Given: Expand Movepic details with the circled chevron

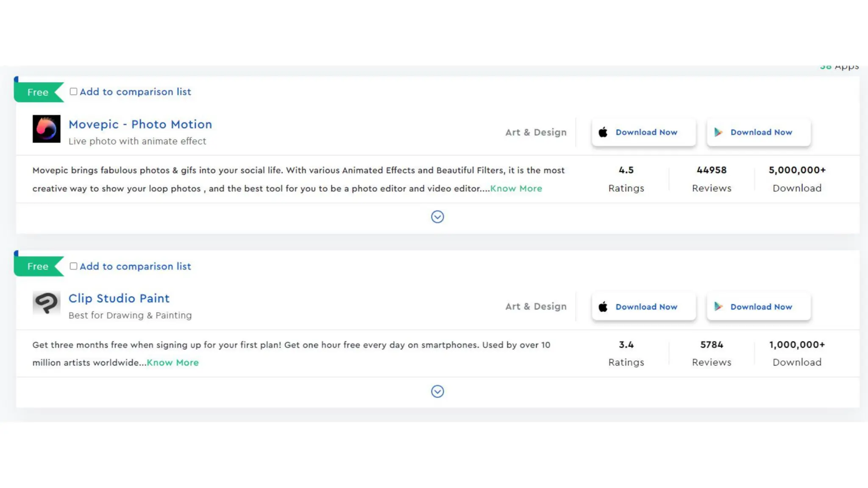Looking at the screenshot, I should point(437,217).
